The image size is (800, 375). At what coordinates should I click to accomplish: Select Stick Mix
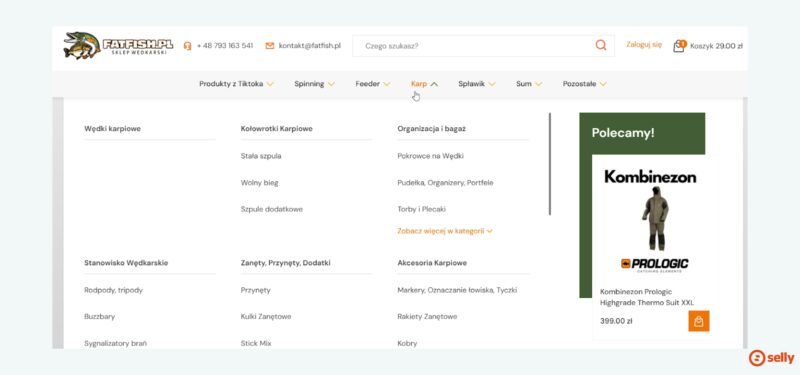[x=256, y=343]
